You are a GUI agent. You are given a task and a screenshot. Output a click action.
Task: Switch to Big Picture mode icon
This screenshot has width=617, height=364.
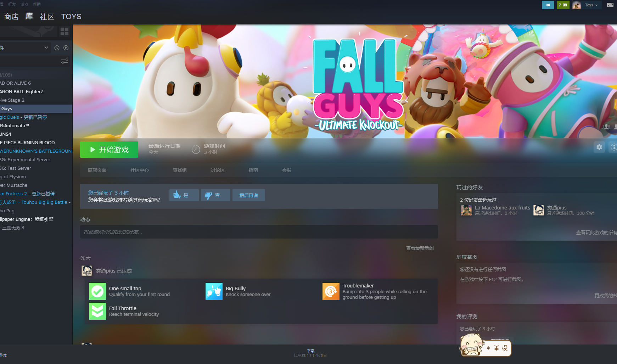610,5
